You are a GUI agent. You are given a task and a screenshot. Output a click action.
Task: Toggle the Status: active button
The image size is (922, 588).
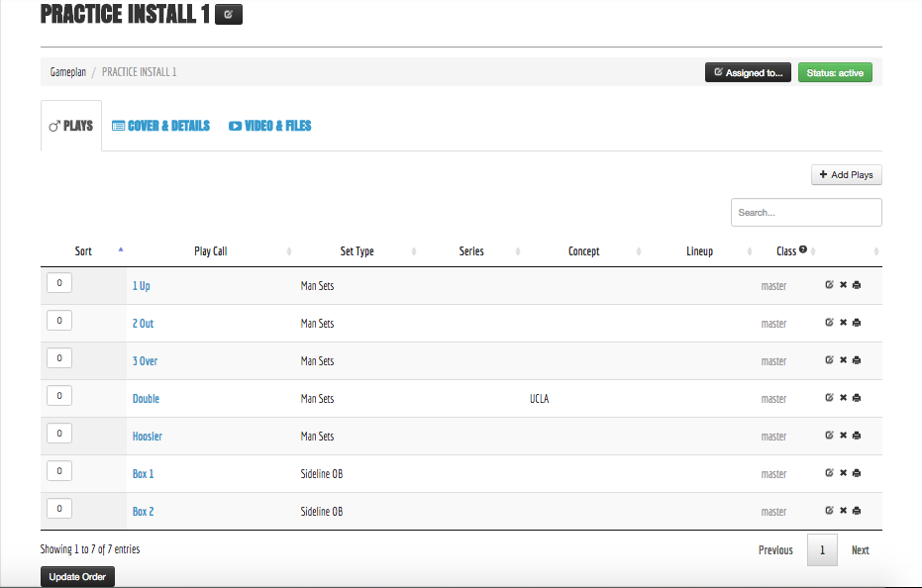pyautogui.click(x=835, y=72)
